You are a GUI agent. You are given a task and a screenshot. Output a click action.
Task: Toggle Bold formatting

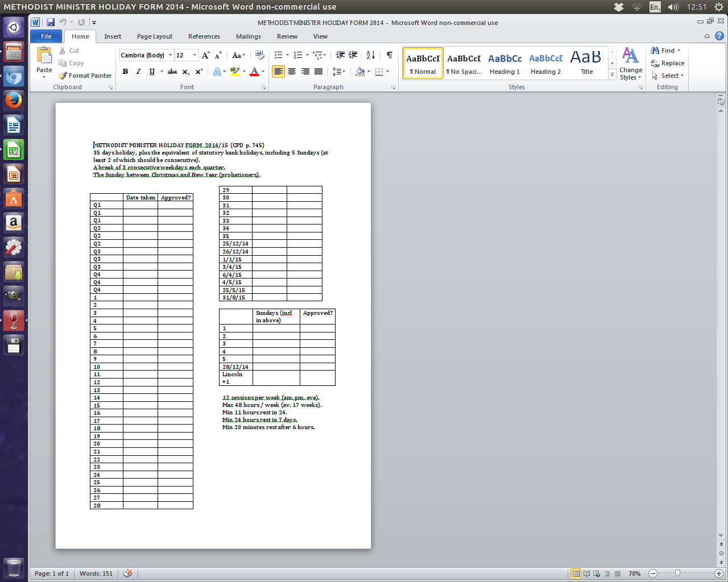coord(125,72)
